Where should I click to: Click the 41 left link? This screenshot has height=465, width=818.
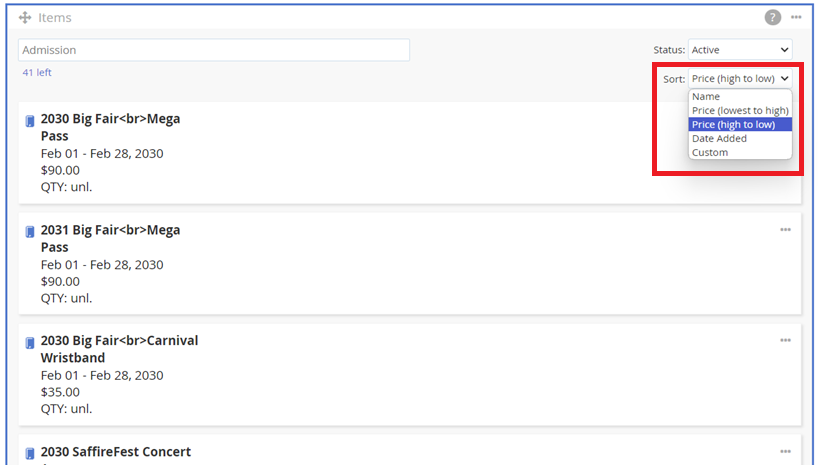pos(37,73)
